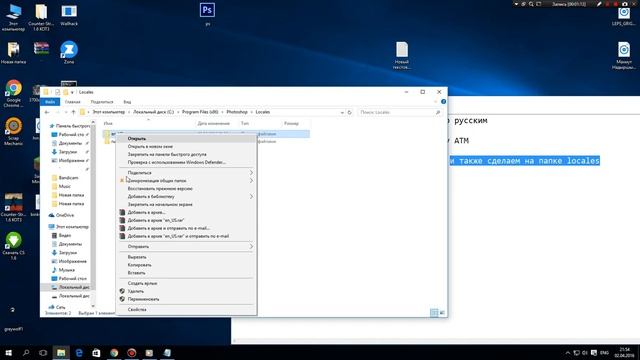640x360 pixels.
Task: Choose 'Удалить' in the context menu
Action: click(187, 291)
